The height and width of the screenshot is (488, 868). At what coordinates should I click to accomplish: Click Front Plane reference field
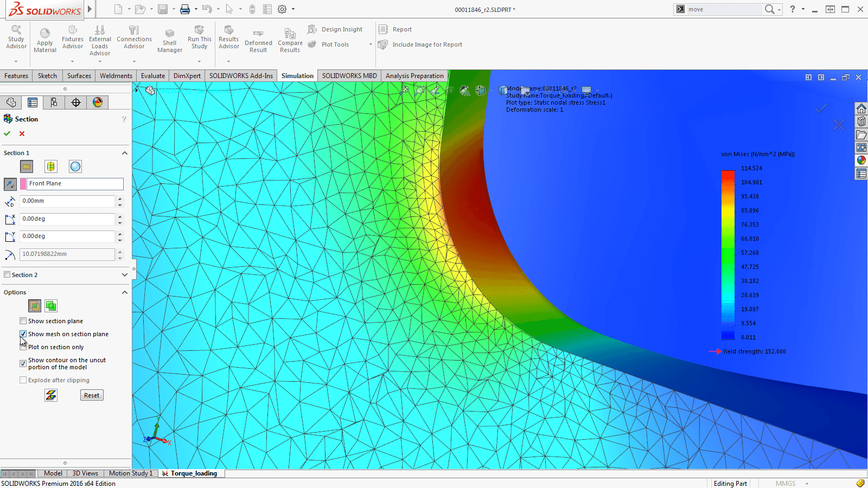tap(75, 184)
